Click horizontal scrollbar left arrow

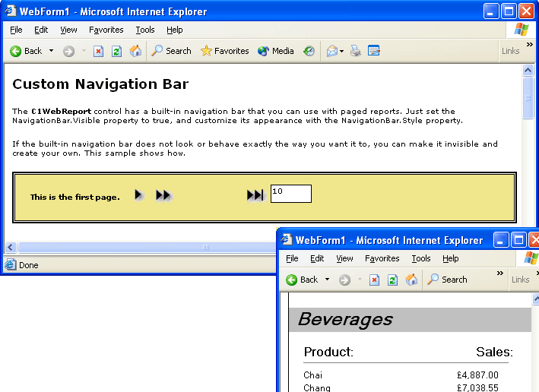coord(11,247)
